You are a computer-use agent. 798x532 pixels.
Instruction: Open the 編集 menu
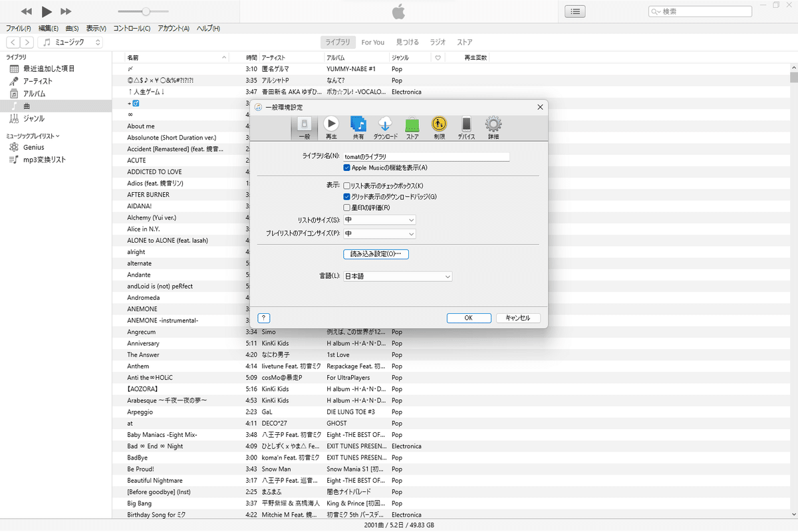pyautogui.click(x=49, y=29)
